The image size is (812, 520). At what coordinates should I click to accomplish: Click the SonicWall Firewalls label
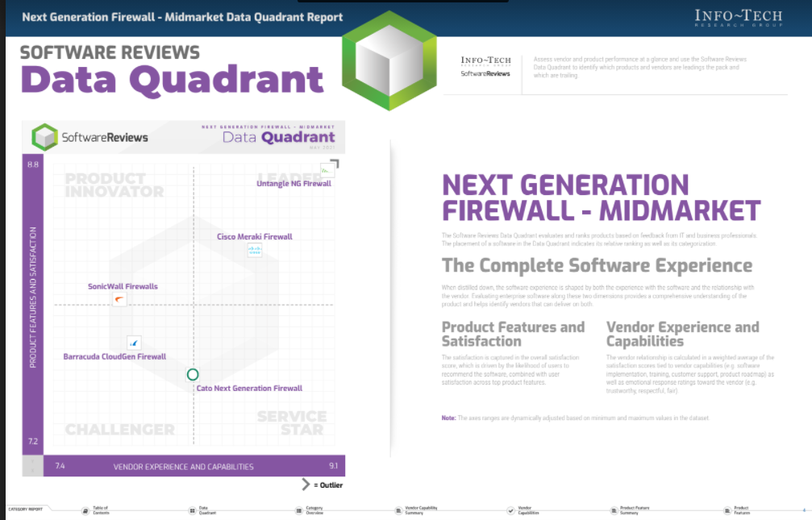(x=123, y=286)
